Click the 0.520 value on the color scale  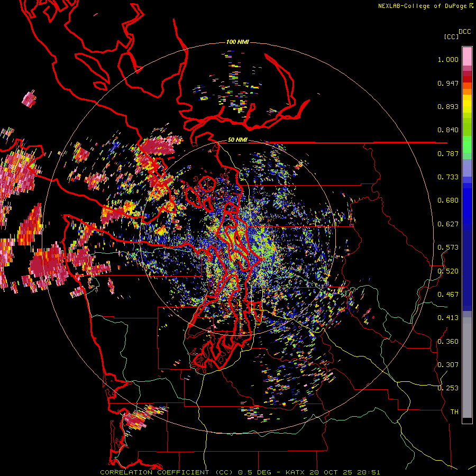pos(448,271)
